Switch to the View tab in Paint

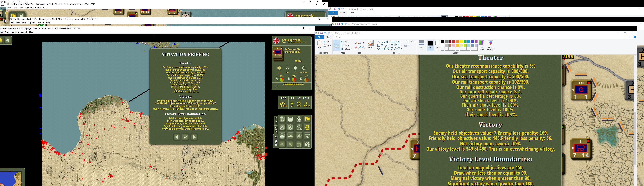338,37
